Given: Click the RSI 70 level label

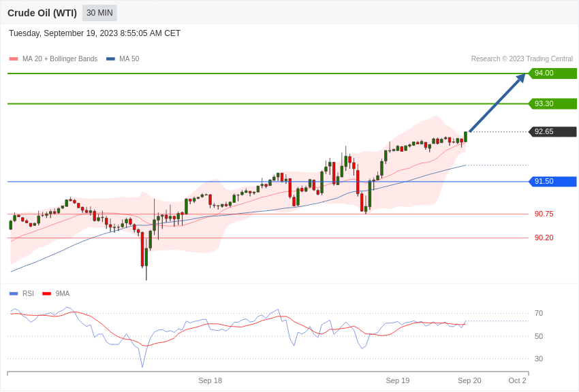Looking at the screenshot, I should coord(539,314).
